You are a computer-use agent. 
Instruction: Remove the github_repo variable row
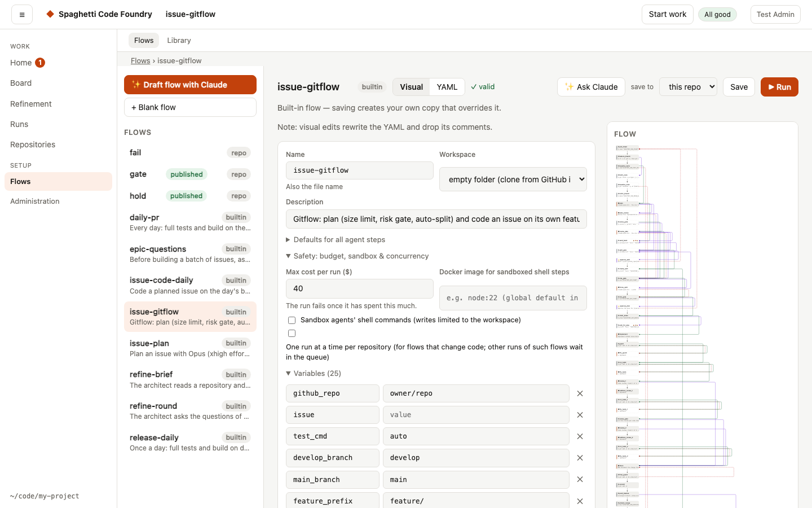point(580,393)
